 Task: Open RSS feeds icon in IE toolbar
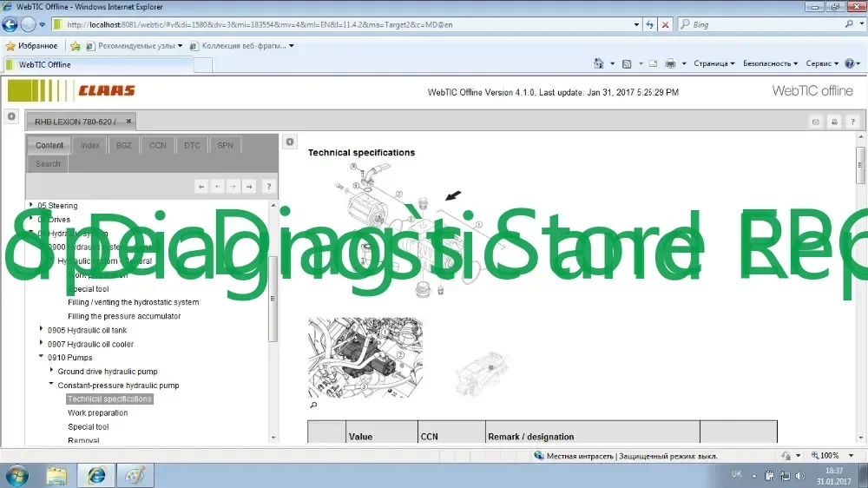[627, 63]
